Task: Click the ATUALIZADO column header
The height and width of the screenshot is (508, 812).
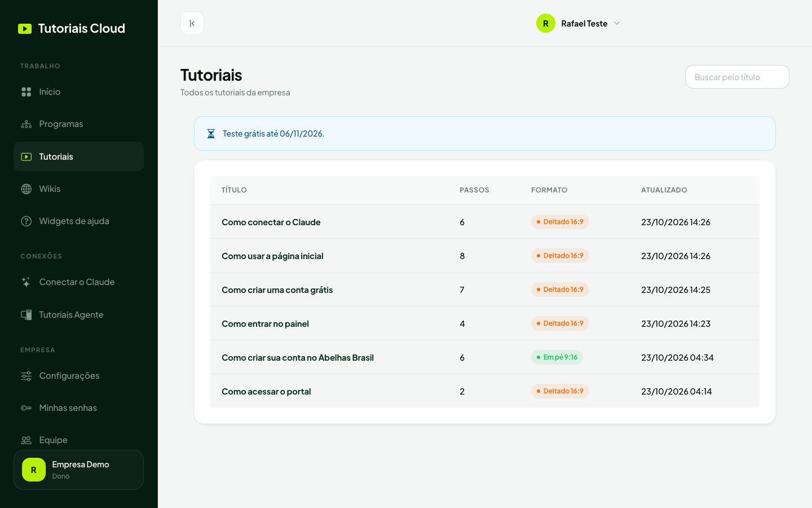Action: pyautogui.click(x=664, y=190)
